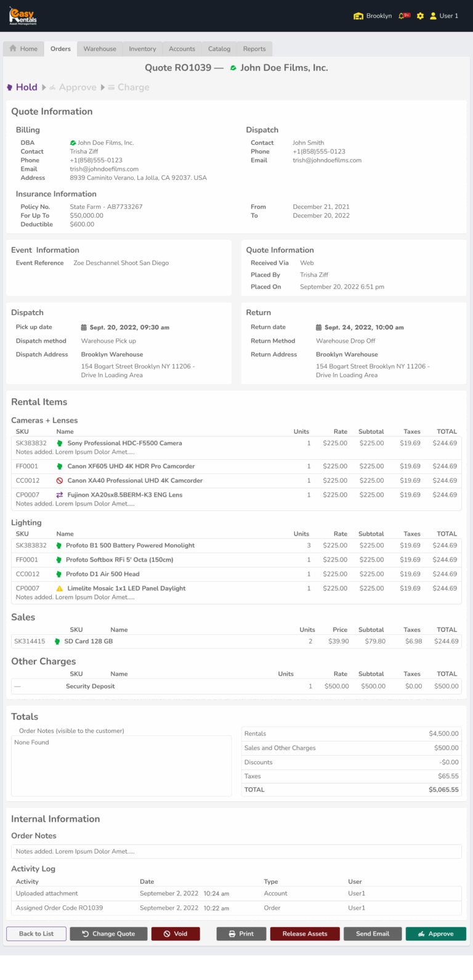The image size is (473, 980).
Task: Switch to the Warehouse tab
Action: (100, 49)
